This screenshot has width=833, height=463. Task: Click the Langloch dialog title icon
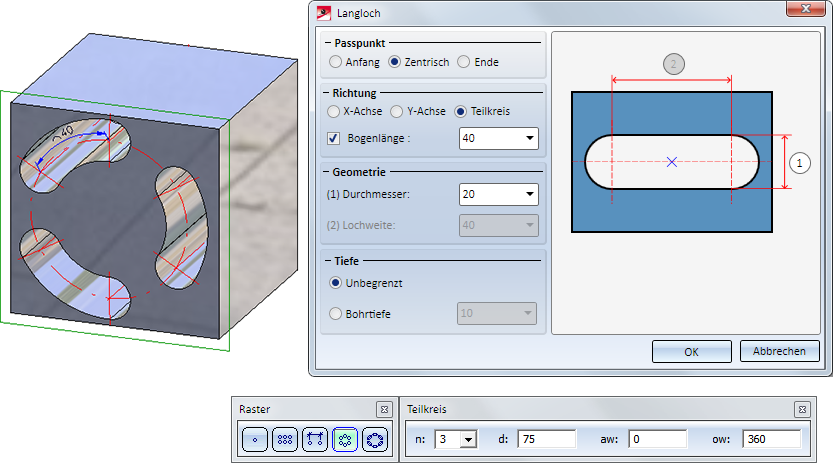tap(324, 13)
